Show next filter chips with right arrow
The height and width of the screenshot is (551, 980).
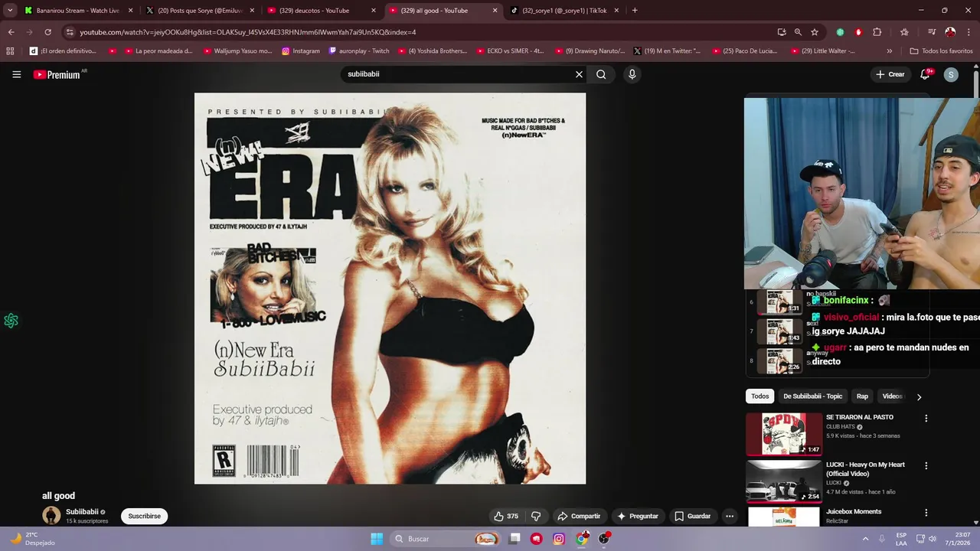[x=919, y=396]
